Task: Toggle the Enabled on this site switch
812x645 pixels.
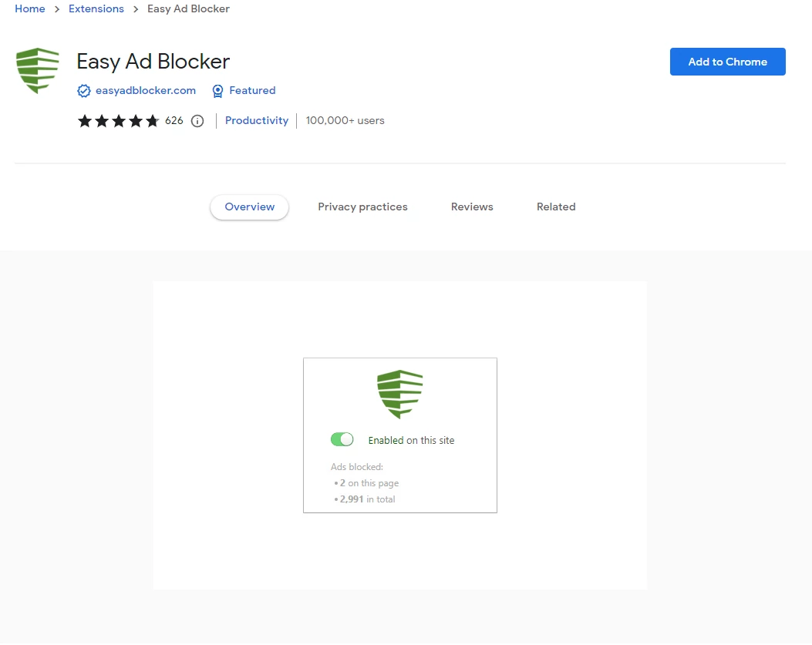Action: (342, 439)
